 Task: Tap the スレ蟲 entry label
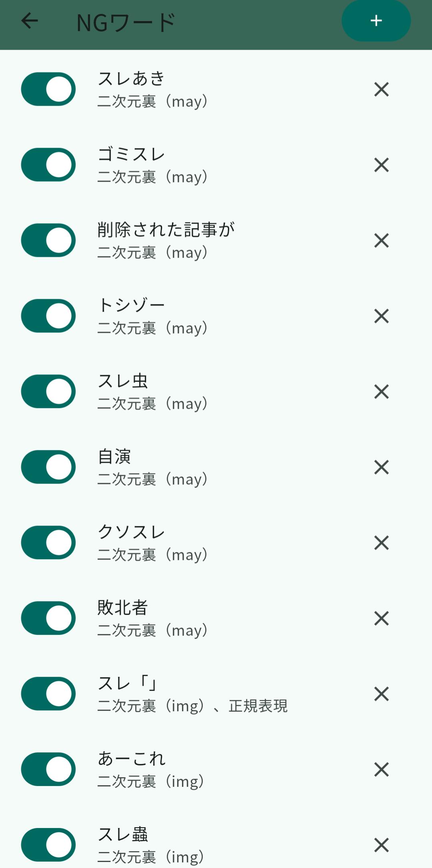pos(123,835)
